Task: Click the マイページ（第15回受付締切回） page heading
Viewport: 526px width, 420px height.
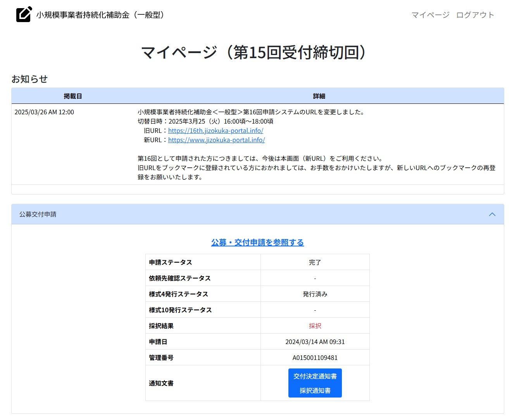Action: click(254, 52)
